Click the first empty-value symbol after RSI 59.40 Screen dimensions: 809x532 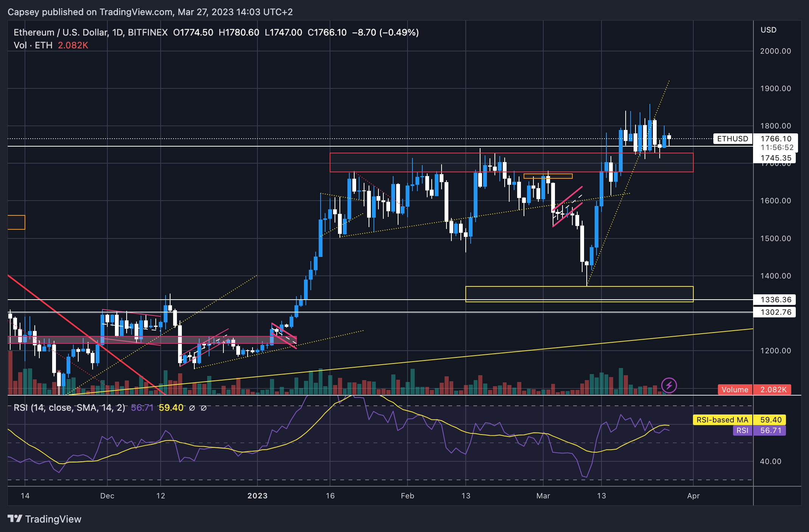point(192,408)
